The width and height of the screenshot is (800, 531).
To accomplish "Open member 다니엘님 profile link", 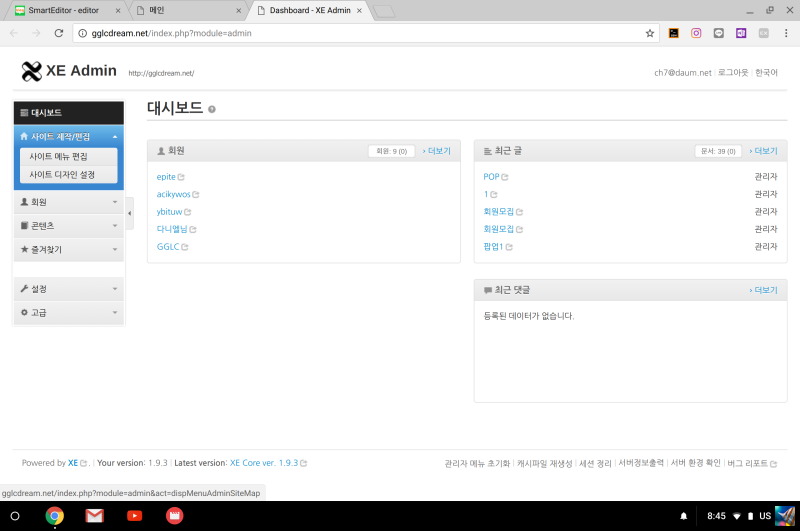I will pyautogui.click(x=172, y=229).
